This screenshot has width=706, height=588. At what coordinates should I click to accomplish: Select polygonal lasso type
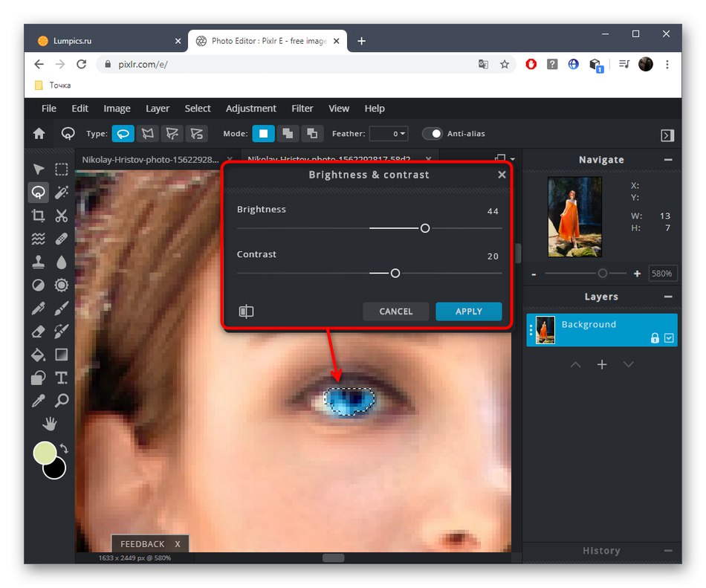[148, 134]
